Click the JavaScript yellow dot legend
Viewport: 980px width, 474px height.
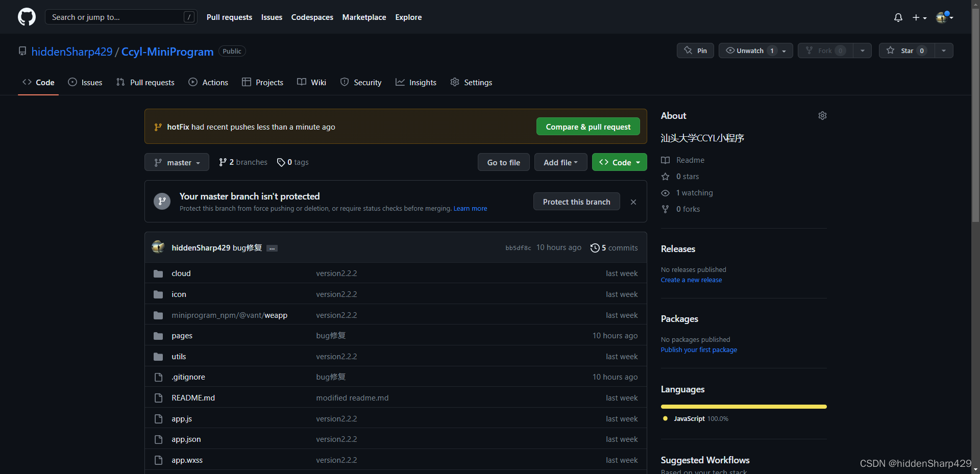665,418
